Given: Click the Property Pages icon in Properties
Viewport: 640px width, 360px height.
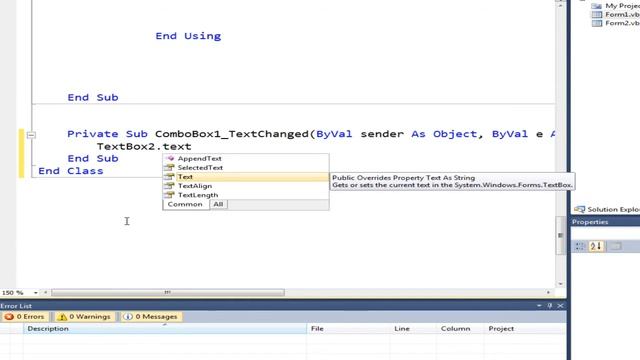Looking at the screenshot, I should click(616, 246).
